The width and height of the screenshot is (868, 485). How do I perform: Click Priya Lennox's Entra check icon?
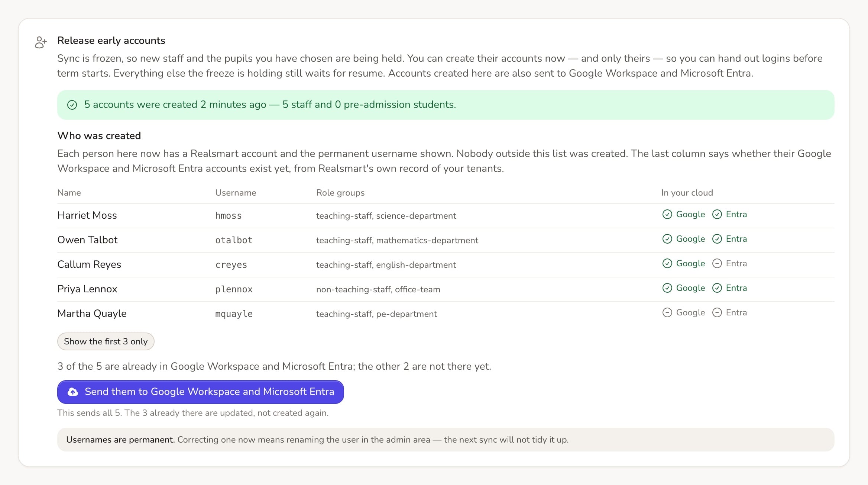(x=717, y=288)
